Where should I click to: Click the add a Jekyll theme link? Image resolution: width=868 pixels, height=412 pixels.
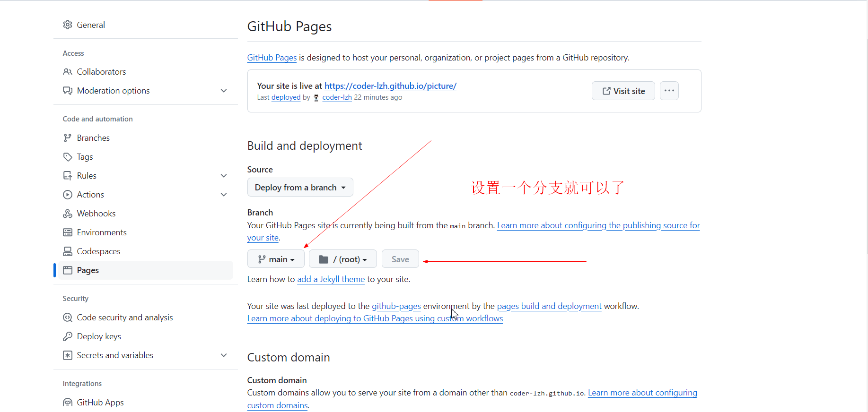click(331, 279)
